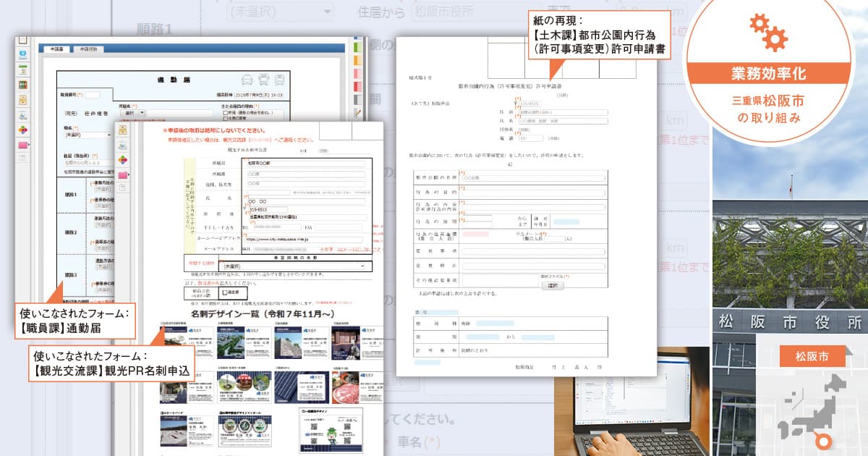Viewport: 868px width, 456px height.
Task: Tick first checkbox under 主たる届出の理由
Action: tap(227, 113)
